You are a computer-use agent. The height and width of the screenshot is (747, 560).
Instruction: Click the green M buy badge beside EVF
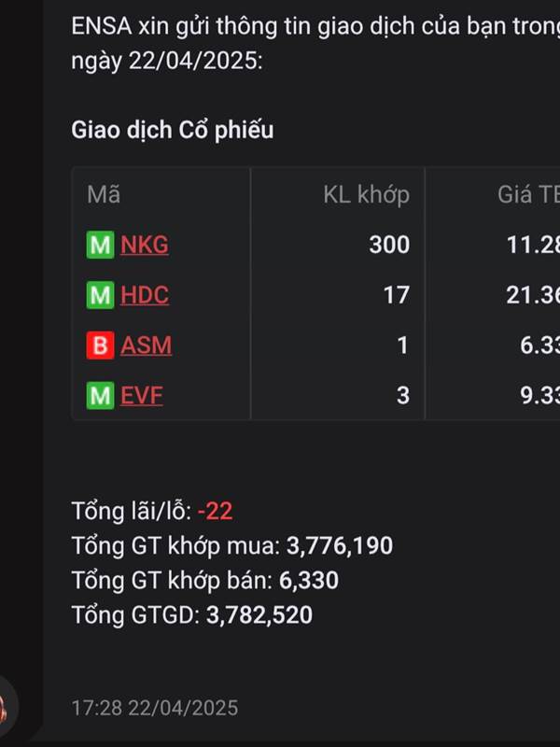click(100, 395)
